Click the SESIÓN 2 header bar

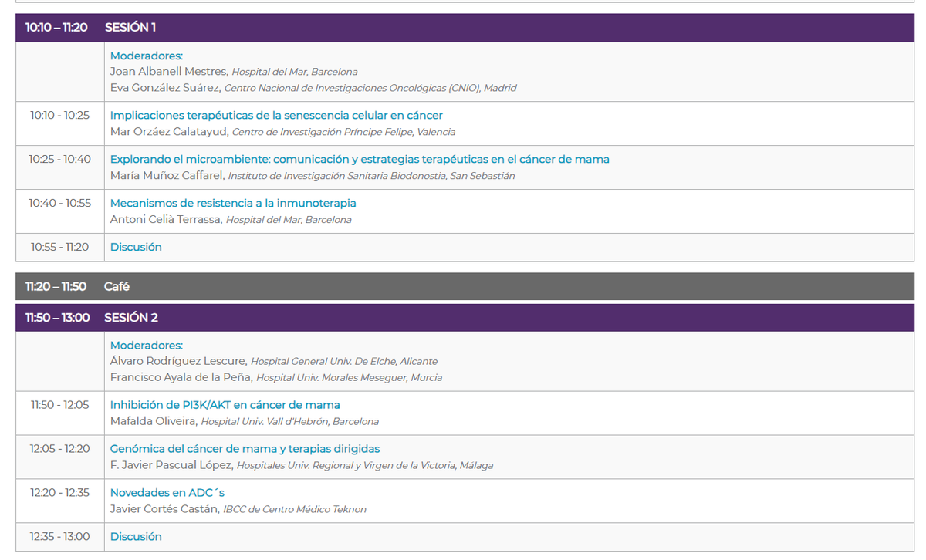click(465, 318)
